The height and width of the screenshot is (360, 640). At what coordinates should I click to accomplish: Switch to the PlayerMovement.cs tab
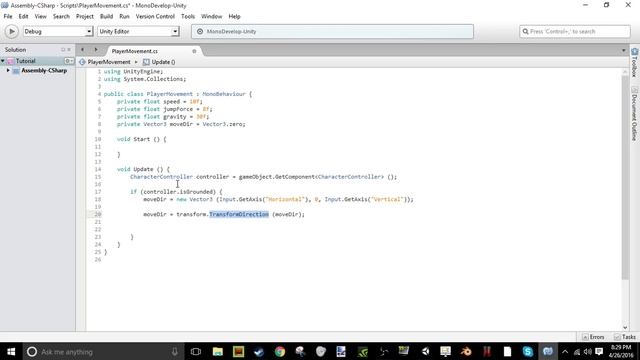pyautogui.click(x=135, y=51)
